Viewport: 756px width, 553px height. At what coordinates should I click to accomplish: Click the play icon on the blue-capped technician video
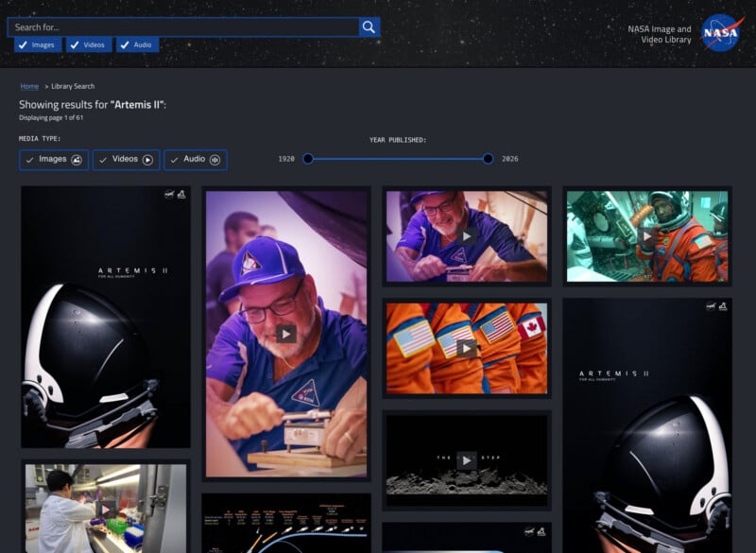pyautogui.click(x=288, y=333)
